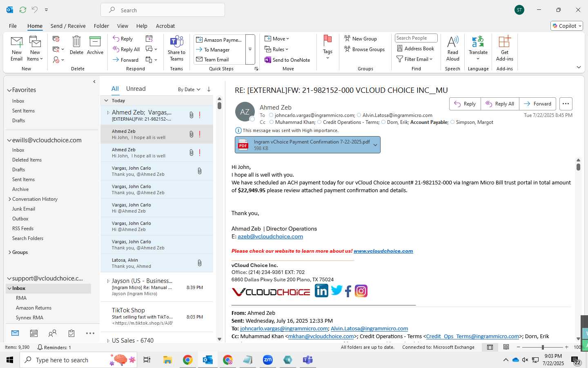Click Get Add-ins

point(505,48)
